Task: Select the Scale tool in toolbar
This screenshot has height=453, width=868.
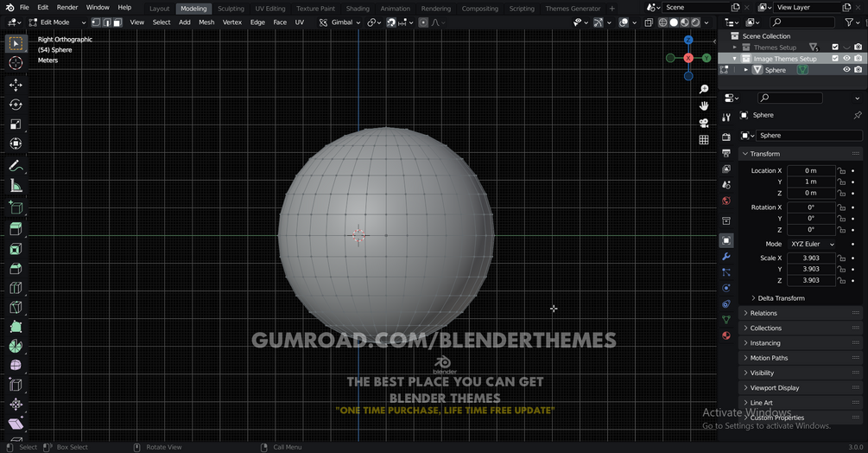Action: click(x=16, y=124)
